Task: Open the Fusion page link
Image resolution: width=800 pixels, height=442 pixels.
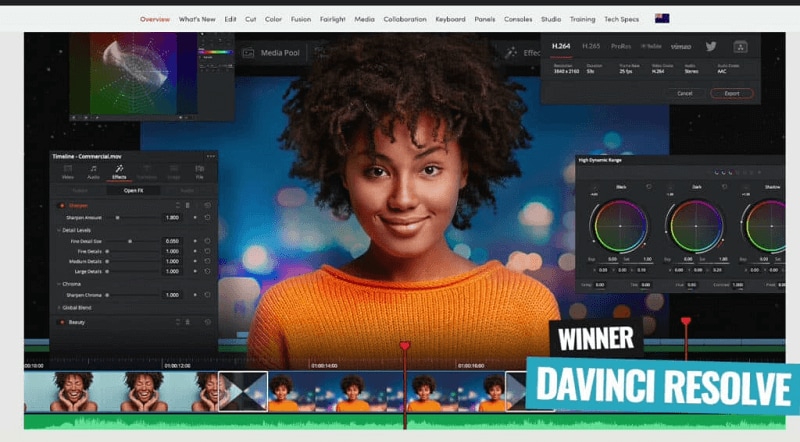Action: click(x=301, y=19)
